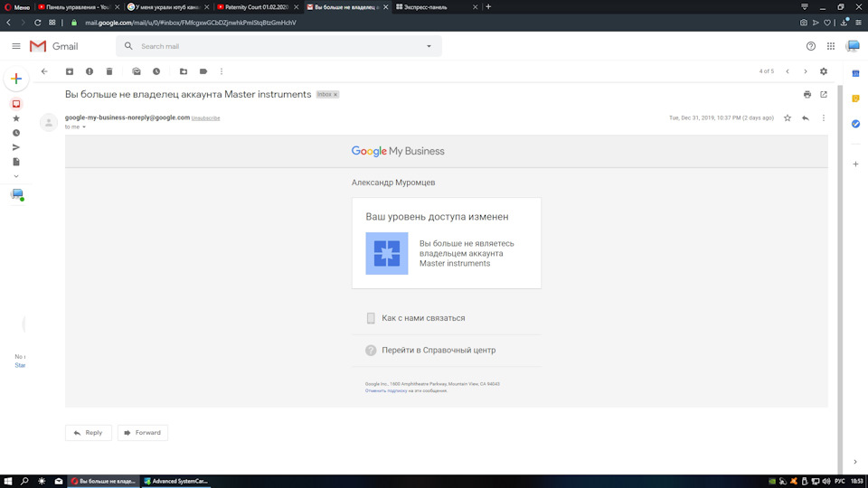868x488 pixels.
Task: Mark the email as unread
Action: click(137, 71)
